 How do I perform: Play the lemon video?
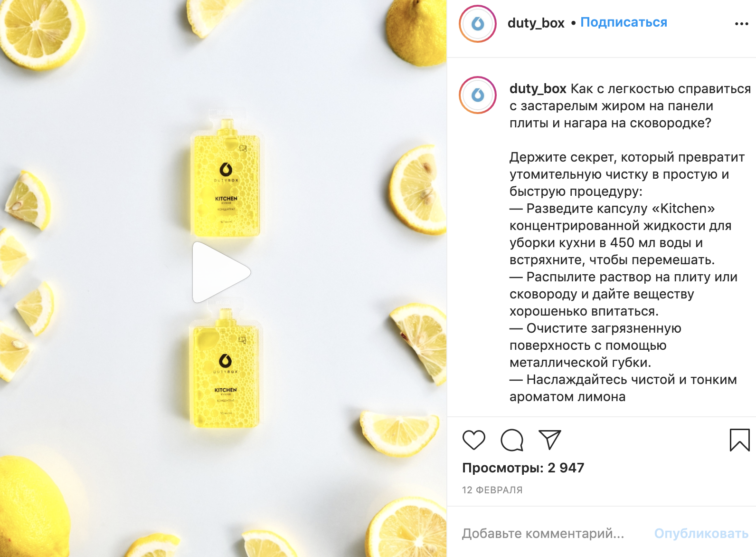point(221,272)
